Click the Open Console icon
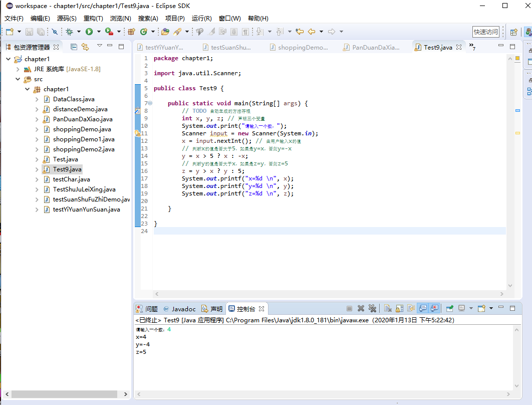The width and height of the screenshot is (532, 405). coord(481,308)
